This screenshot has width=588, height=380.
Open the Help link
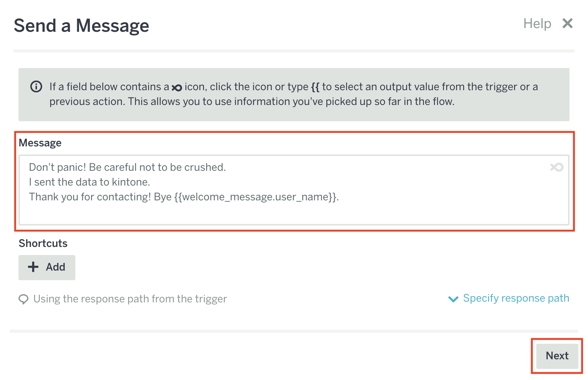(537, 24)
